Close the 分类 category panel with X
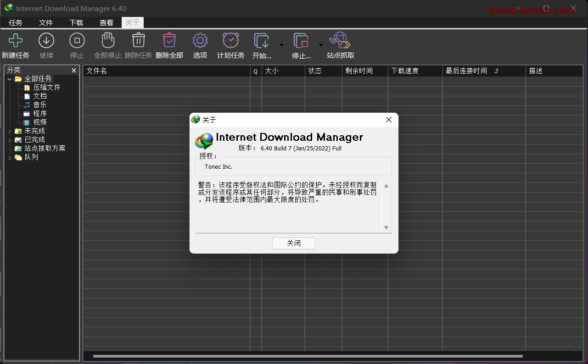Viewport: 588px width, 364px height. (x=74, y=70)
